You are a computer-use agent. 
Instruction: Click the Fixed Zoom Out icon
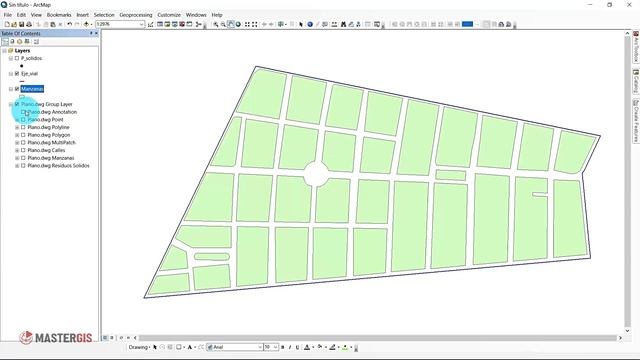(x=254, y=24)
